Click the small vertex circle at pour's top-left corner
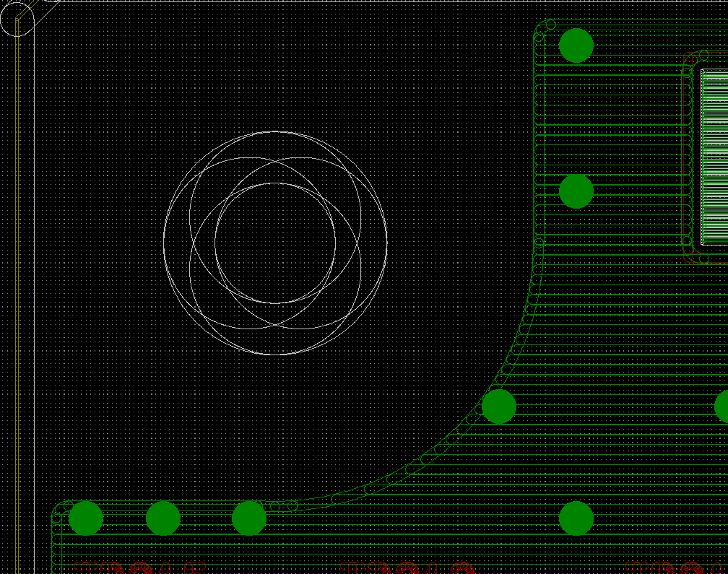The height and width of the screenshot is (574, 728). (550, 25)
